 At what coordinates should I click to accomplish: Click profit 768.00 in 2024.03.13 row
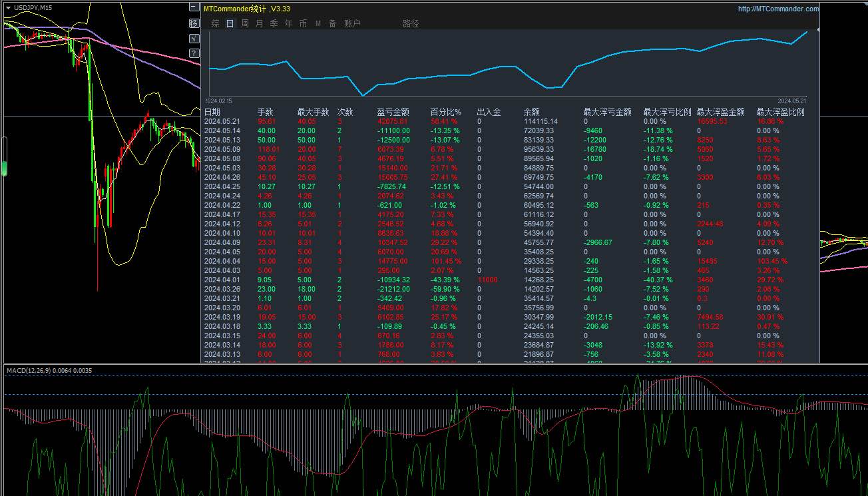(x=388, y=354)
